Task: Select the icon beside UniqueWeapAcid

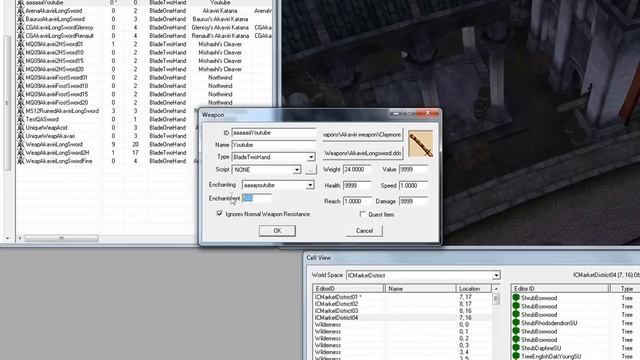Action: point(20,128)
